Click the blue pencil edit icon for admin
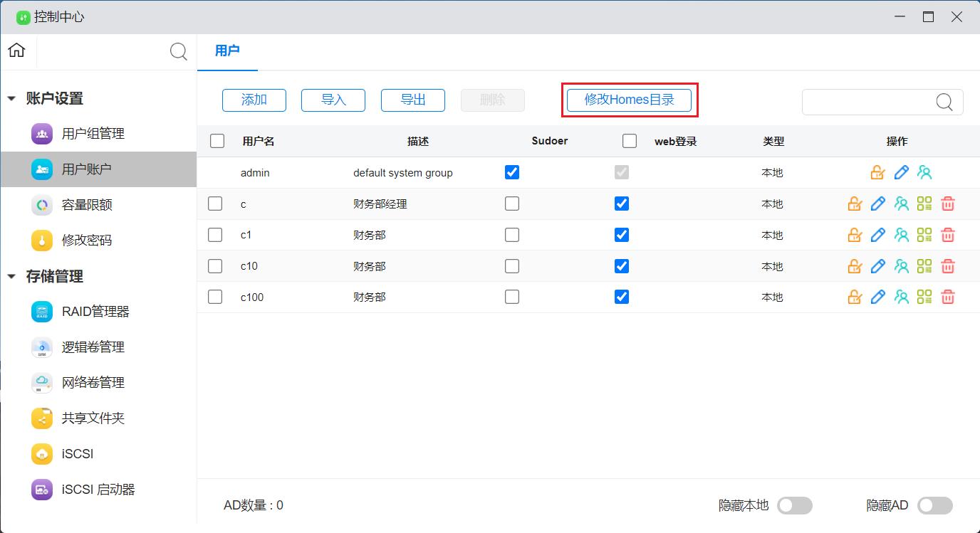The height and width of the screenshot is (533, 980). coord(901,172)
